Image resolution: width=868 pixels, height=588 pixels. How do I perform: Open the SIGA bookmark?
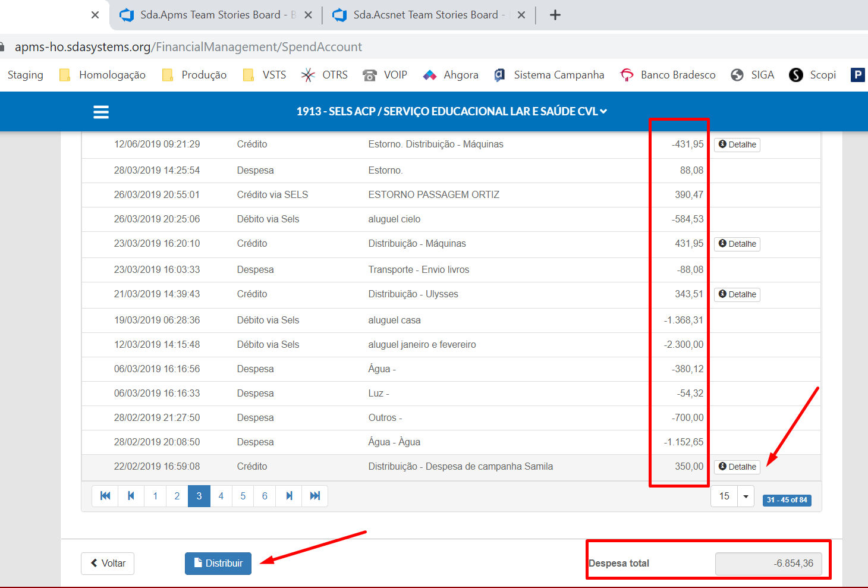tap(753, 75)
